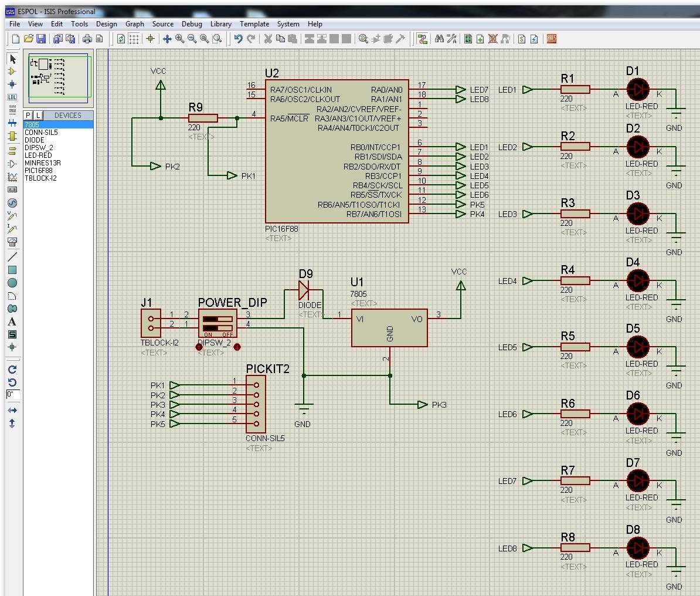Choose Device Pins mode

pyautogui.click(x=12, y=164)
